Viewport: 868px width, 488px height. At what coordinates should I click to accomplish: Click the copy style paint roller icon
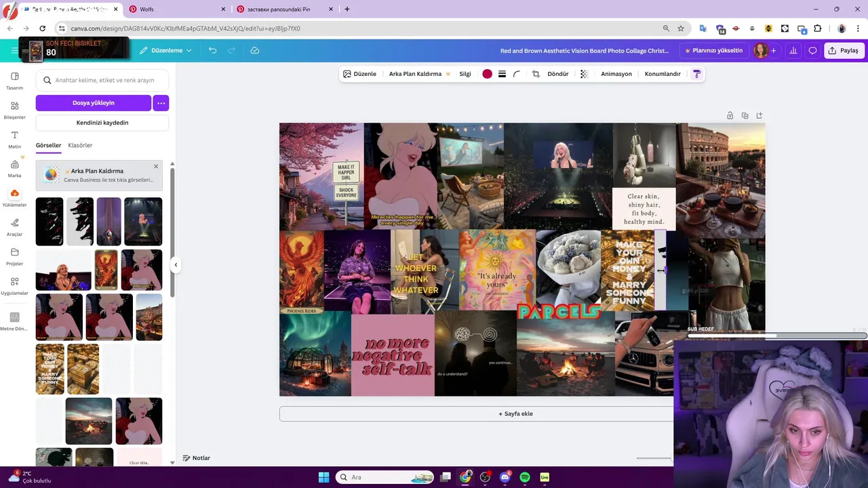(696, 74)
